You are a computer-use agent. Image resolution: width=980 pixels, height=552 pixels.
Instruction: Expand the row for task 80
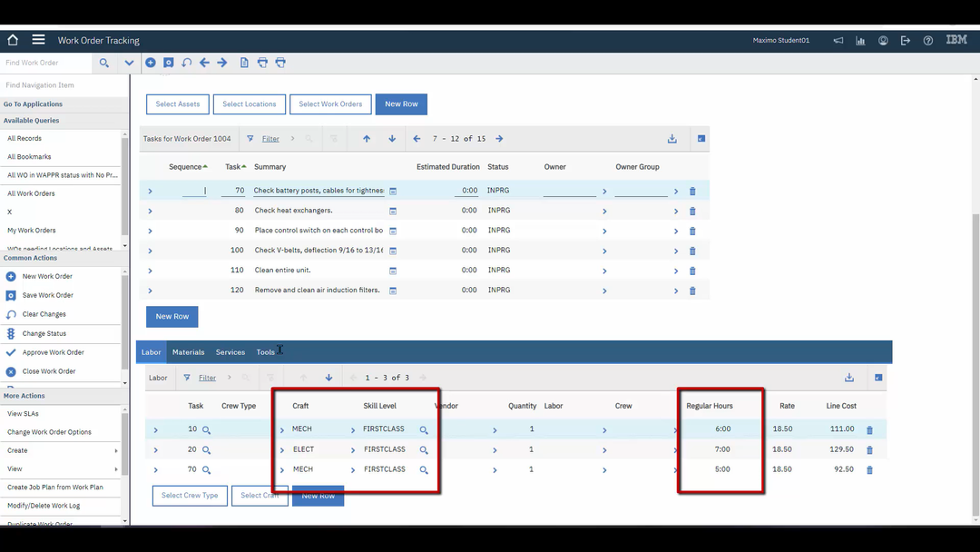tap(150, 210)
